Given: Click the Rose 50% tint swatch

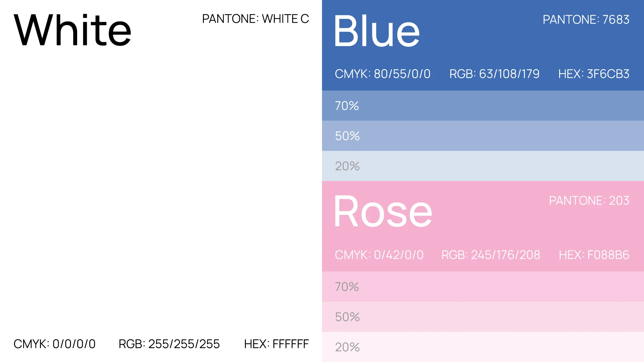Looking at the screenshot, I should [x=483, y=317].
